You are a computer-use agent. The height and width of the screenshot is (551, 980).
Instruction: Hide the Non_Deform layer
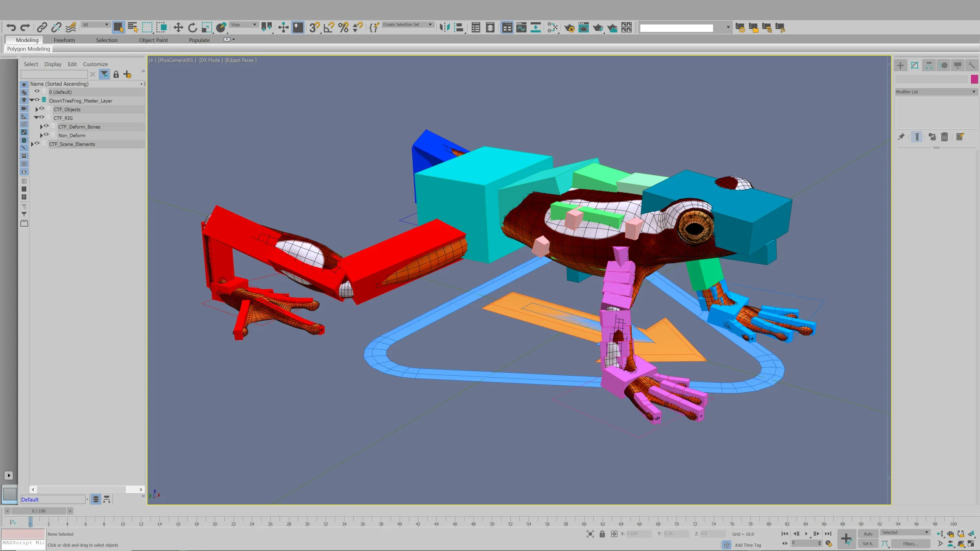[46, 135]
